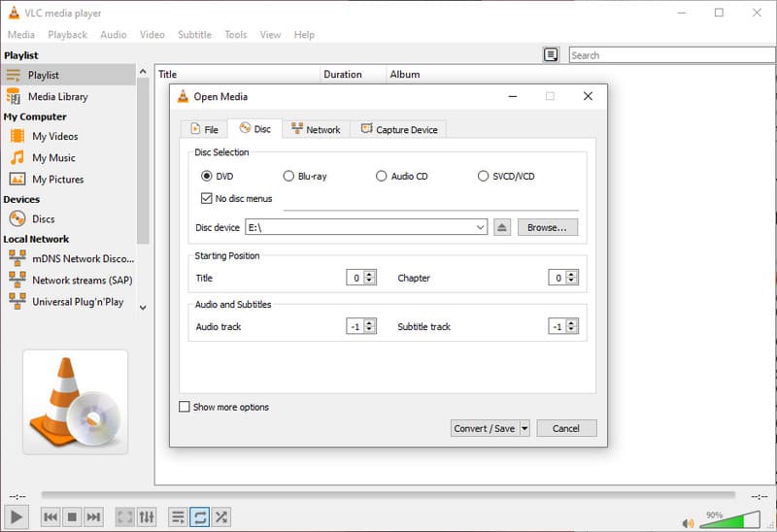Switch to the Network tab

(x=316, y=129)
